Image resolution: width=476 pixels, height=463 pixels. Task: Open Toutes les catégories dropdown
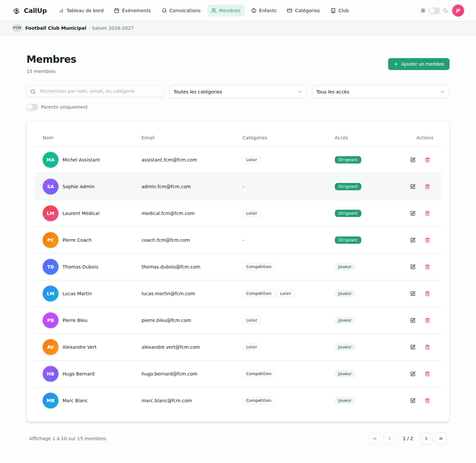[x=238, y=92]
